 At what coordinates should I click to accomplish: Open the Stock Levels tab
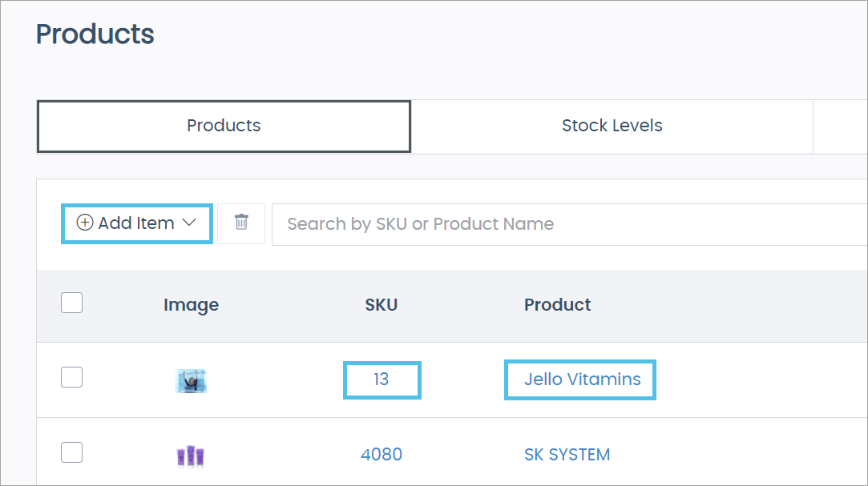[612, 126]
